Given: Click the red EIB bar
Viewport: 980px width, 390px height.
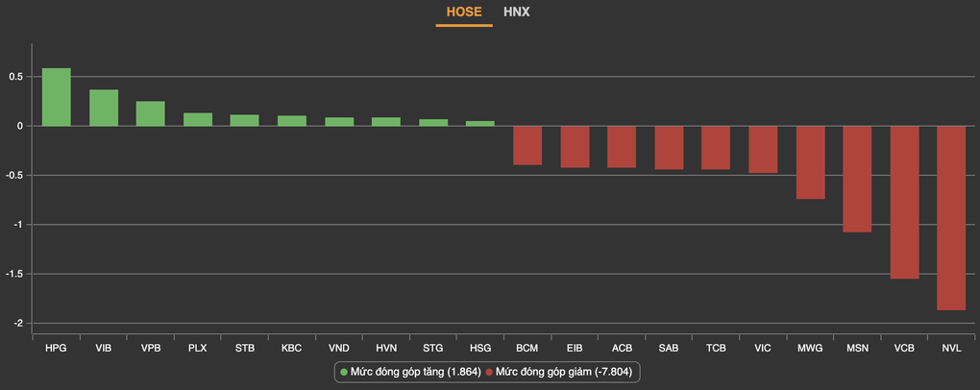Looking at the screenshot, I should pyautogui.click(x=575, y=146).
